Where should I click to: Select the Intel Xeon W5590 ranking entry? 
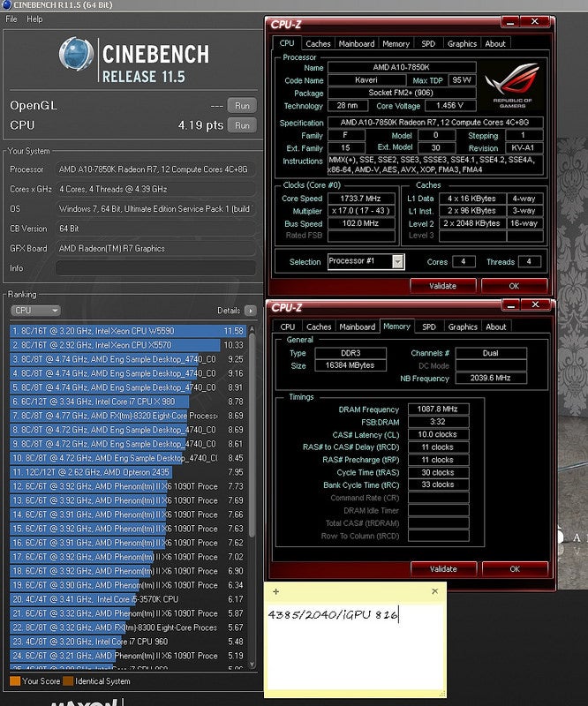(x=115, y=331)
